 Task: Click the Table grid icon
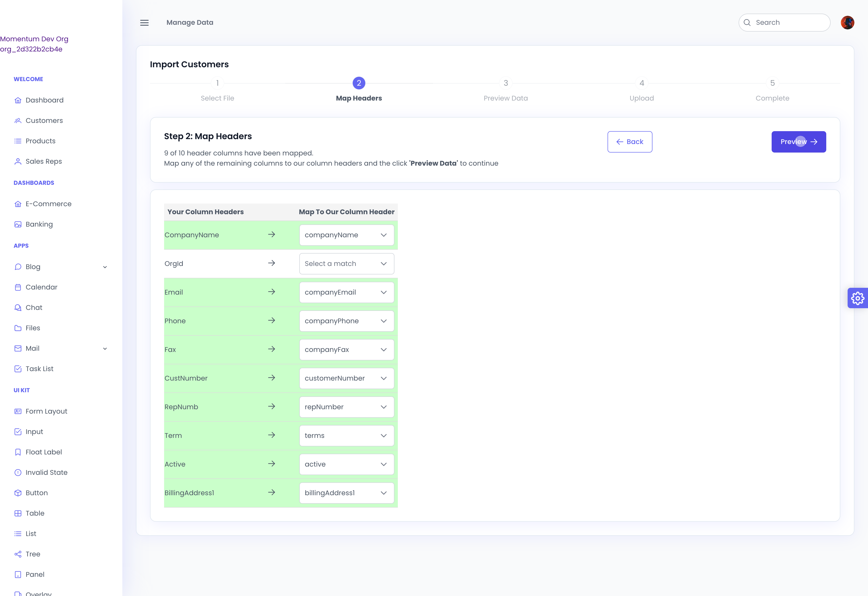tap(18, 513)
